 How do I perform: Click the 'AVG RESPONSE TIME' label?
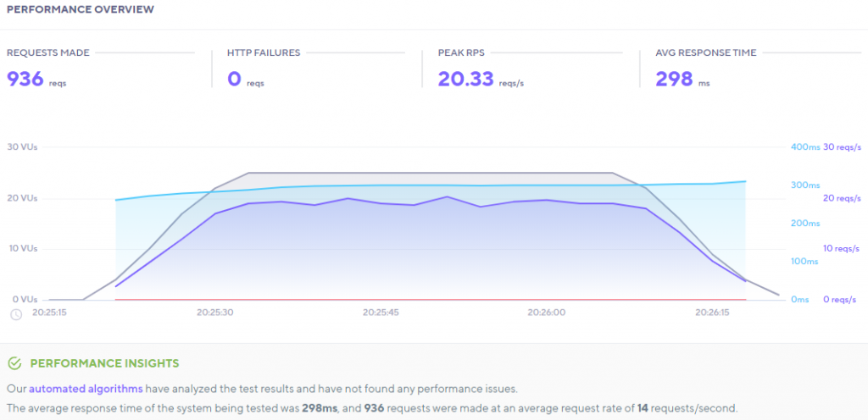click(706, 52)
